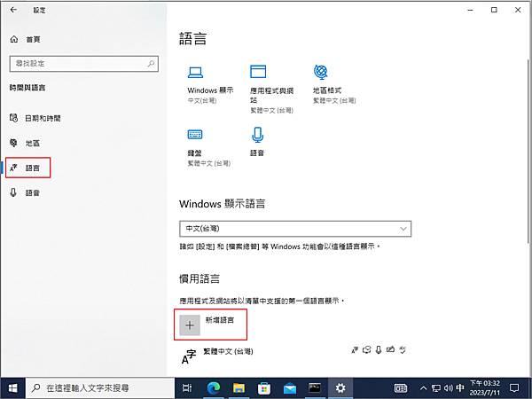Click the Windows 顯示 tile label
532x399 pixels.
click(210, 90)
